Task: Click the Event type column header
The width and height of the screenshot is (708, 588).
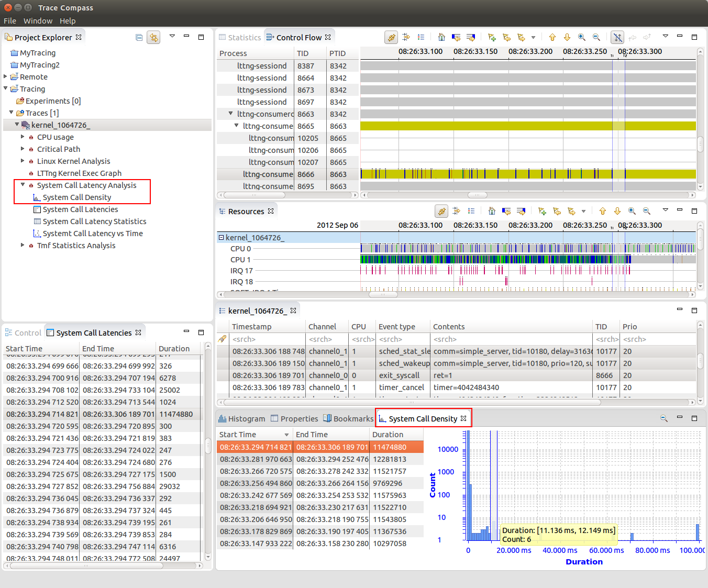Action: (396, 327)
